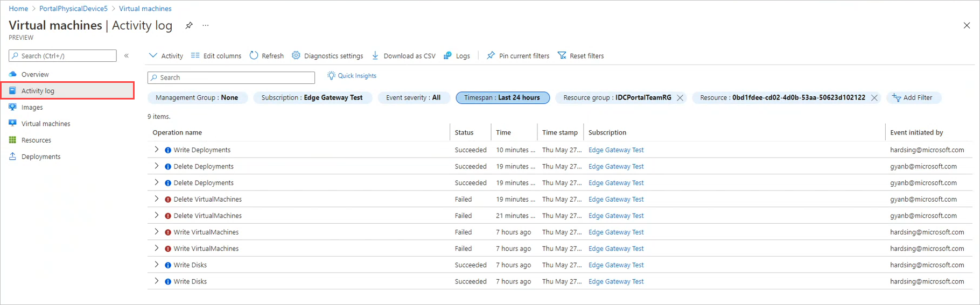Viewport: 980px width, 305px height.
Task: Go to PortalPhysicalDevice5 breadcrumb
Action: point(73,9)
